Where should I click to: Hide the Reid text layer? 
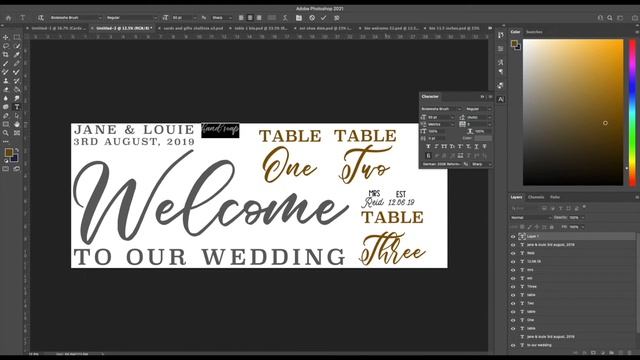513,253
